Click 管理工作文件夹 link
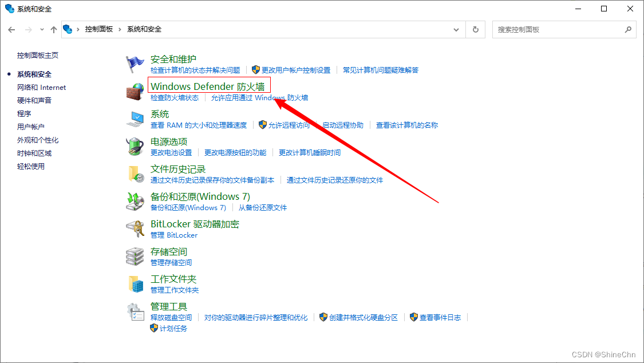The width and height of the screenshot is (644, 363). (175, 290)
